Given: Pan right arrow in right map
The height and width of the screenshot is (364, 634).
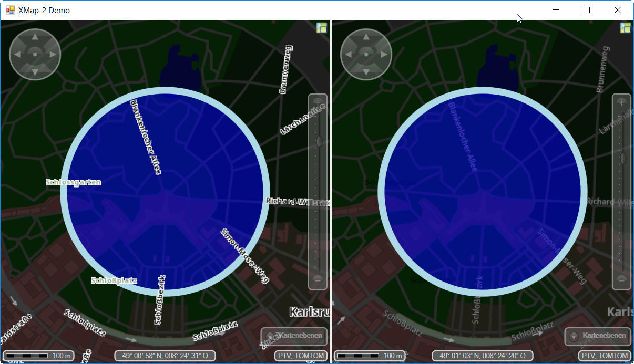Looking at the screenshot, I should 384,55.
